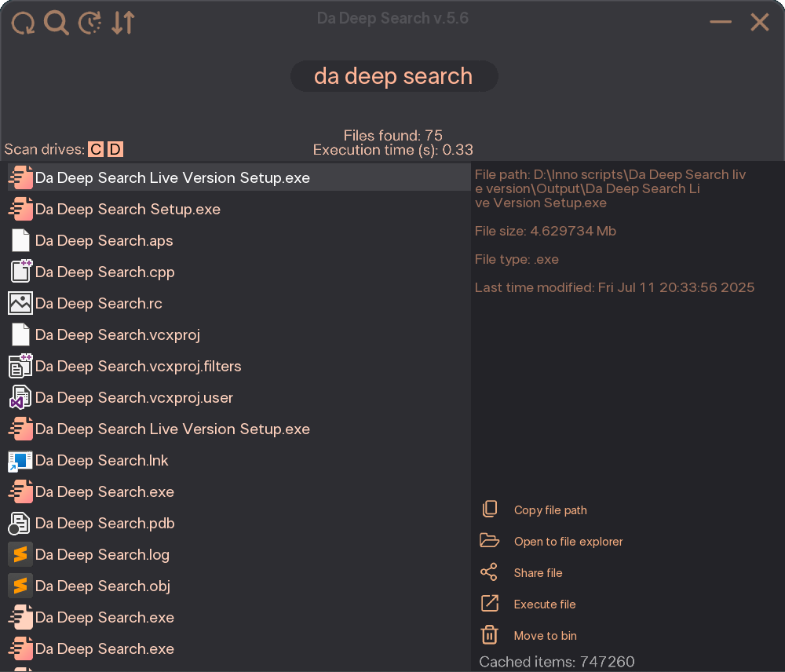Click the clock history icon
This screenshot has width=785, height=672.
point(90,23)
